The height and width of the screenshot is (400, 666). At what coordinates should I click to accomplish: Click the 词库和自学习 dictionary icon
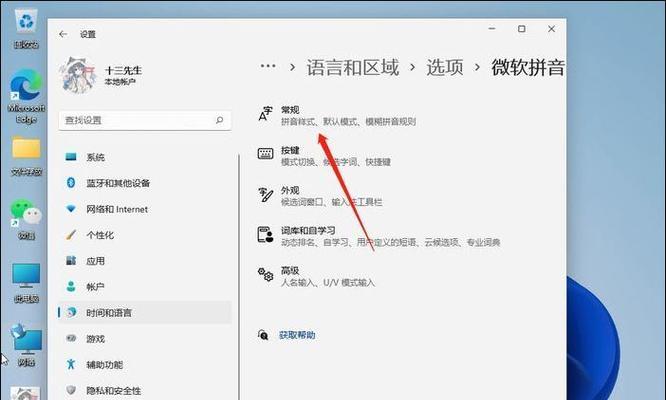point(265,234)
